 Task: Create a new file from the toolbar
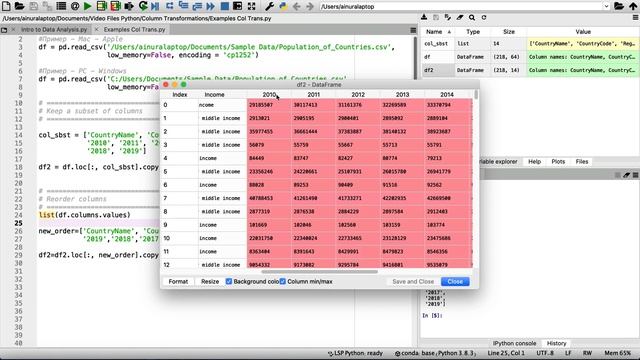coord(6,6)
